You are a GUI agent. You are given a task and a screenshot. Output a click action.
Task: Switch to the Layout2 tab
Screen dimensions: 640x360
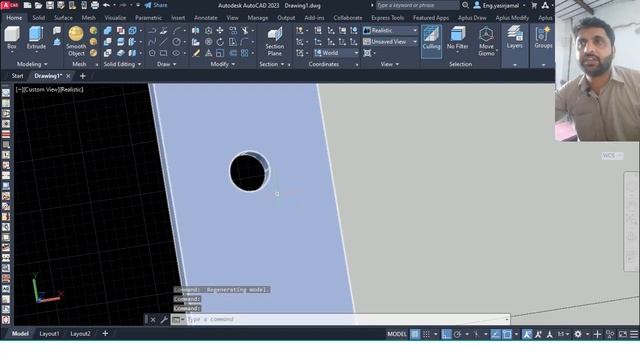pos(80,334)
